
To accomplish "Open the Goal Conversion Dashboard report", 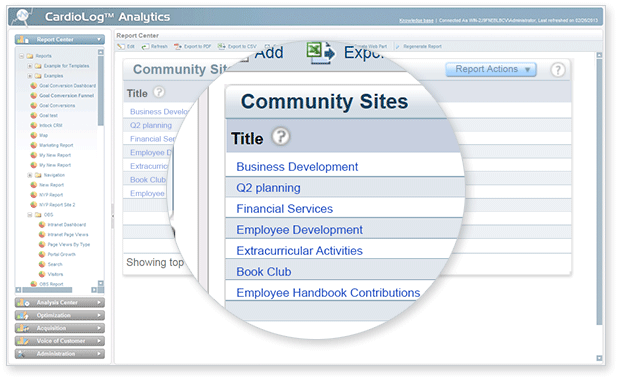I will [x=67, y=85].
